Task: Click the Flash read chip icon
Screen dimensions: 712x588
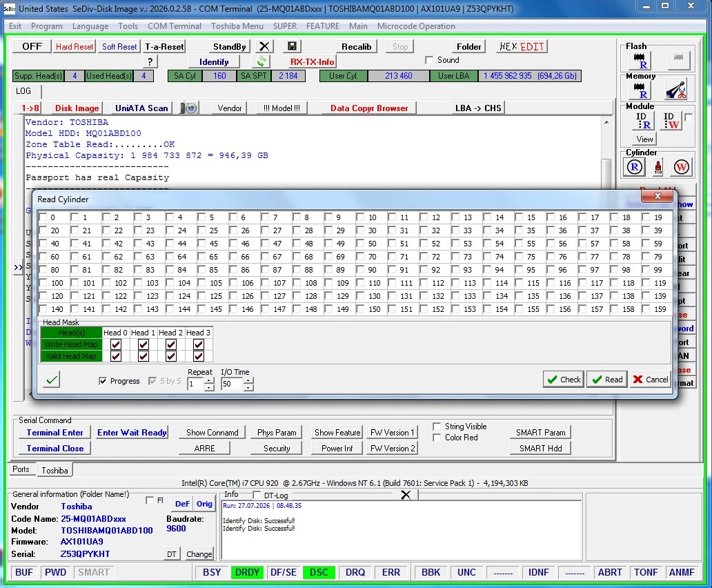Action: [640, 60]
